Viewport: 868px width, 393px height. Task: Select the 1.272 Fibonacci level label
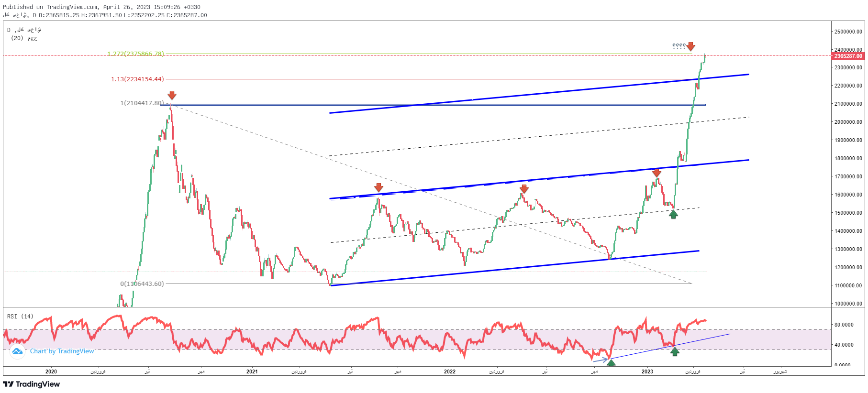coord(135,54)
